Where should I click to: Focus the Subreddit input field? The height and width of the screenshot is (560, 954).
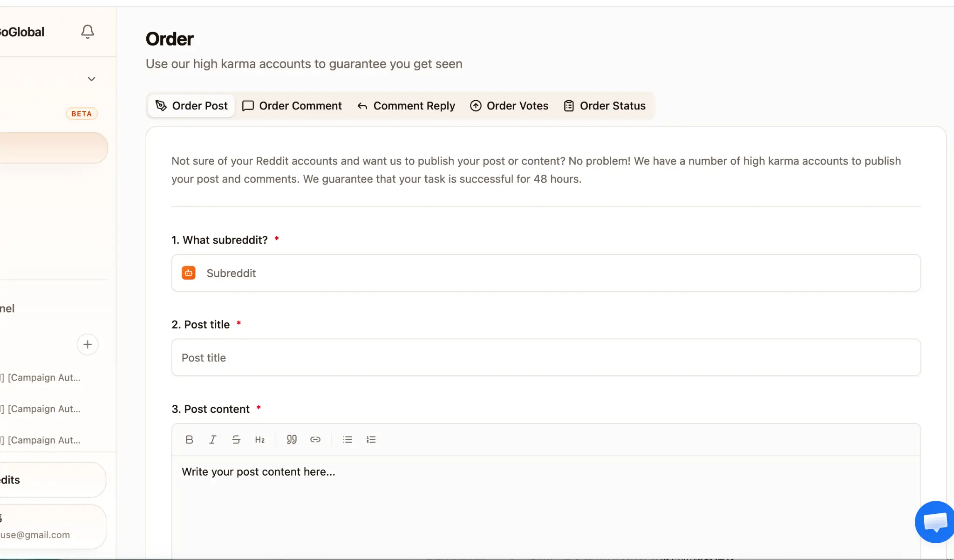point(546,273)
